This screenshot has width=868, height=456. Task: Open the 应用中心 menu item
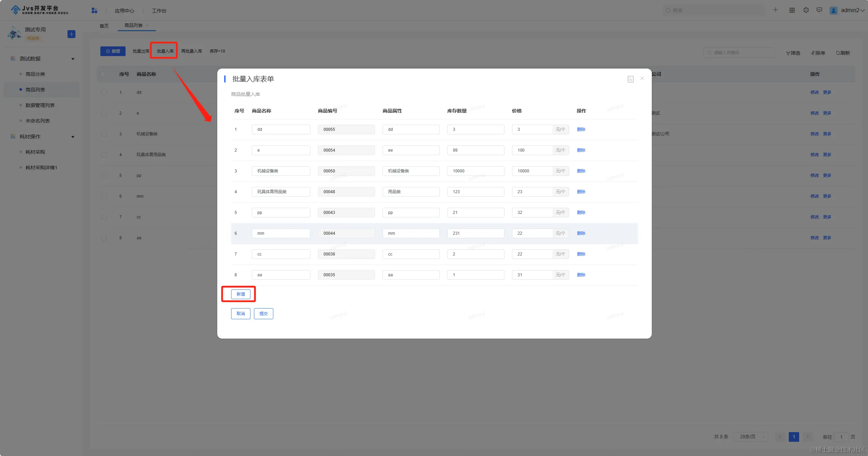124,11
